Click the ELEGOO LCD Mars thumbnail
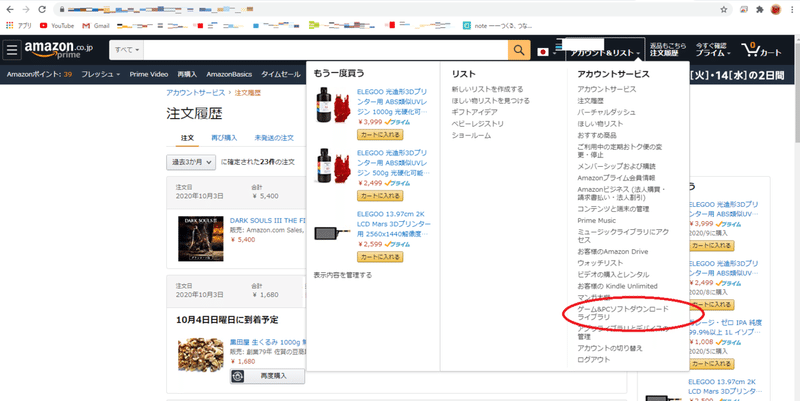Screen dimensions: 800x401 333,232
